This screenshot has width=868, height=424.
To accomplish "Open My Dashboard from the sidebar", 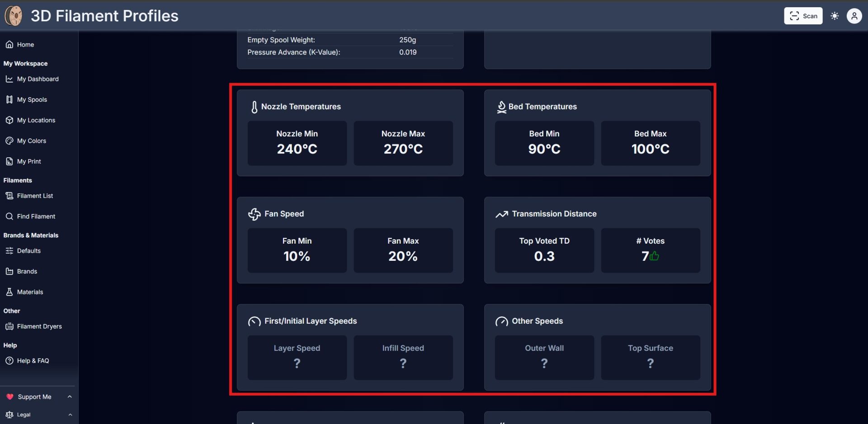I will point(38,79).
